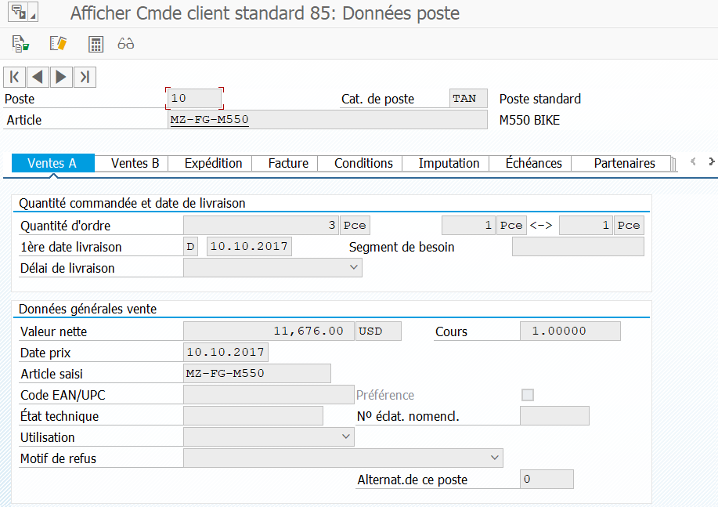Click the calculator toolbar icon
This screenshot has width=718, height=508.
point(96,44)
